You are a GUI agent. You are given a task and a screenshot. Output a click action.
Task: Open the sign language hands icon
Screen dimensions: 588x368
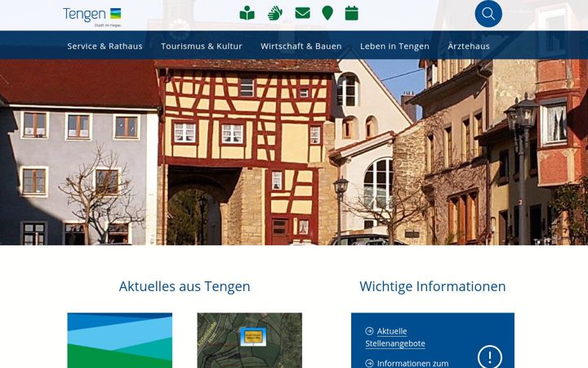click(275, 13)
